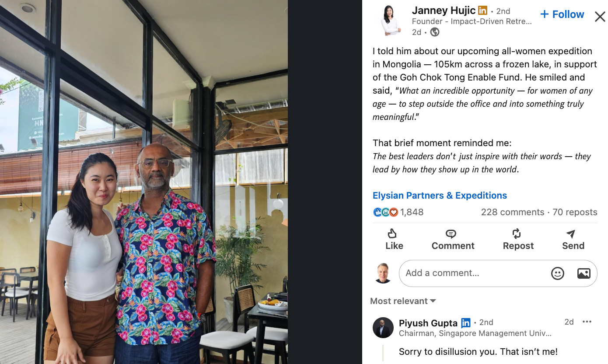Click the Repost arrows icon
Viewport: 608px width, 364px height.
(x=517, y=234)
